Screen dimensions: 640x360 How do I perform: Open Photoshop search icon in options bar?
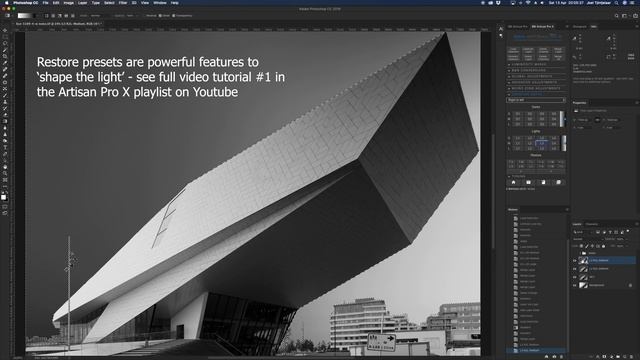pos(617,16)
